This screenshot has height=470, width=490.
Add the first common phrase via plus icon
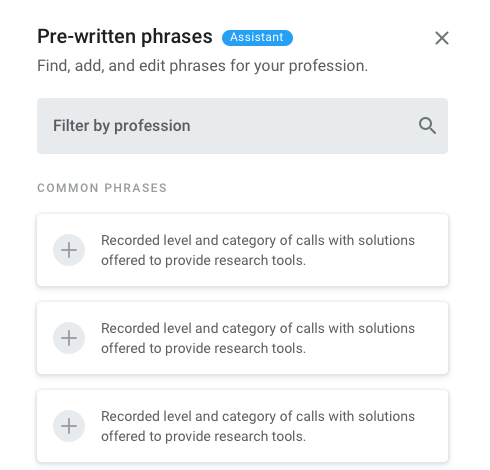[69, 250]
